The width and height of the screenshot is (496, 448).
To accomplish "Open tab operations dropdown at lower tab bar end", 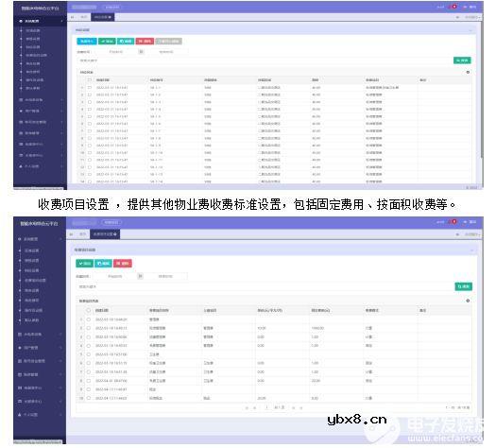I will [472, 234].
